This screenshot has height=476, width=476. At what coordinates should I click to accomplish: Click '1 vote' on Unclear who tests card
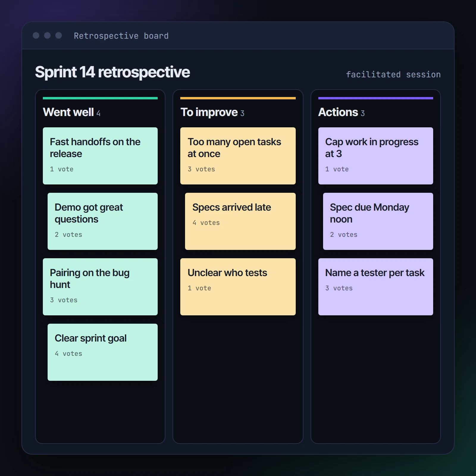(x=199, y=288)
